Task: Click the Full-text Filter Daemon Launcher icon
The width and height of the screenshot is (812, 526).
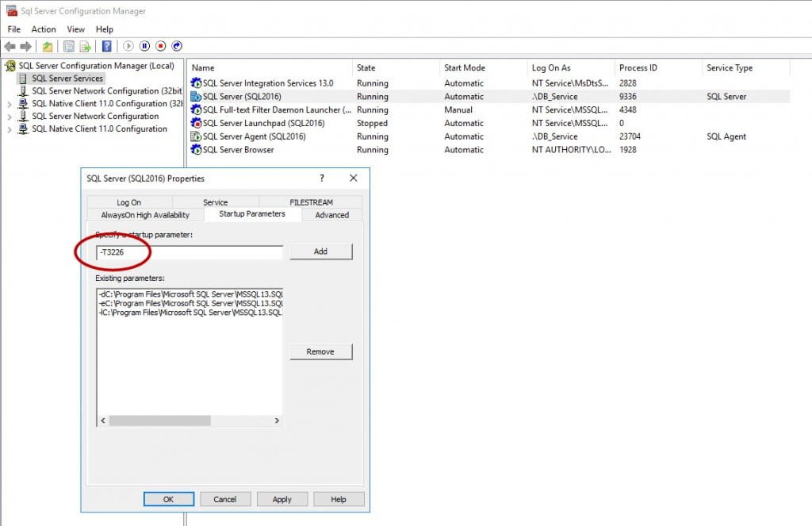Action: [196, 109]
